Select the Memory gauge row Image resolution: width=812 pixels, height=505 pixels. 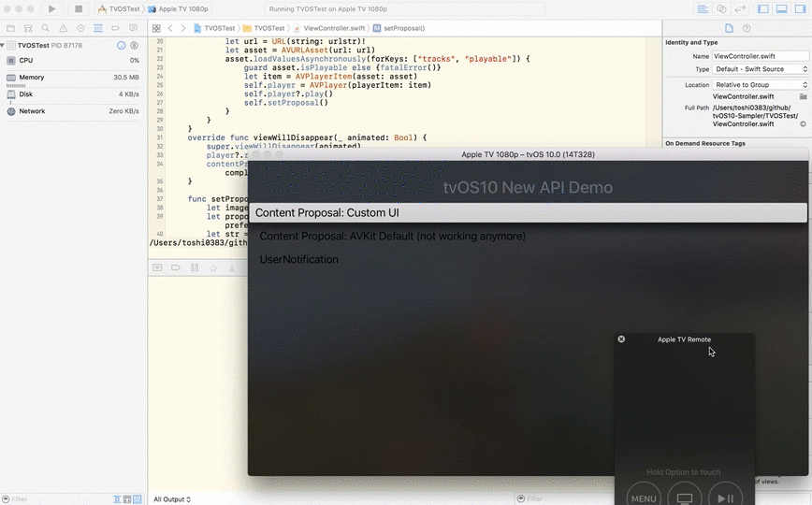coord(73,78)
